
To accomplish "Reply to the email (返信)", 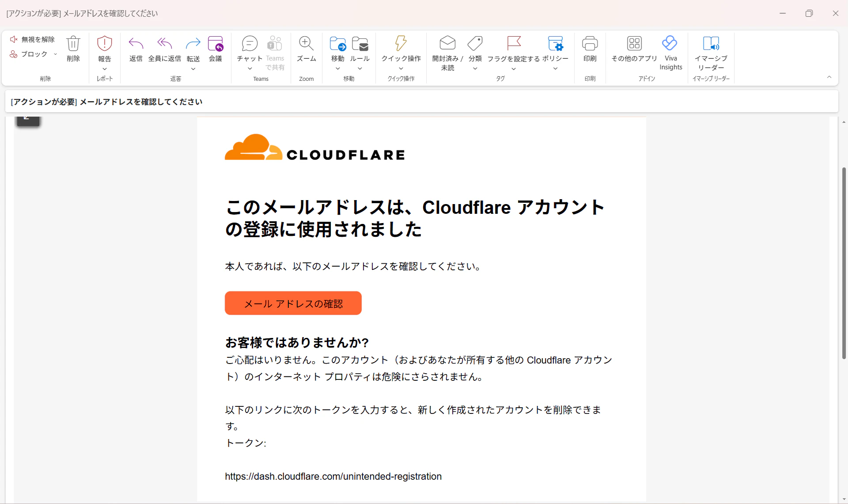I will tap(136, 43).
